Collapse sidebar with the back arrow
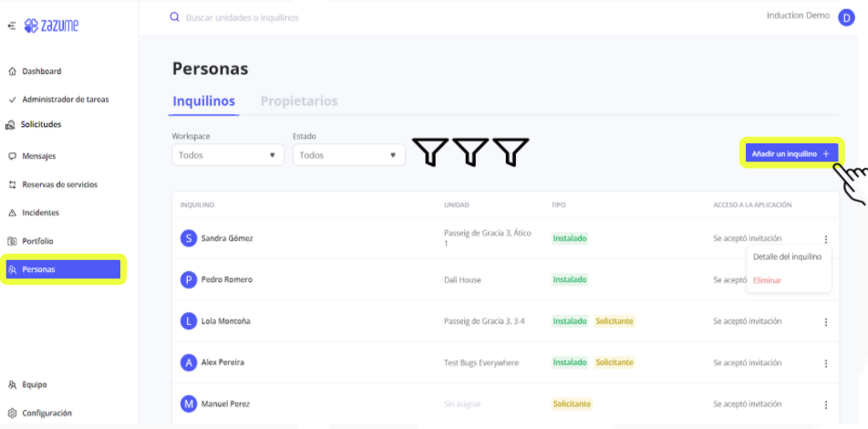This screenshot has height=429, width=868. pos(11,26)
